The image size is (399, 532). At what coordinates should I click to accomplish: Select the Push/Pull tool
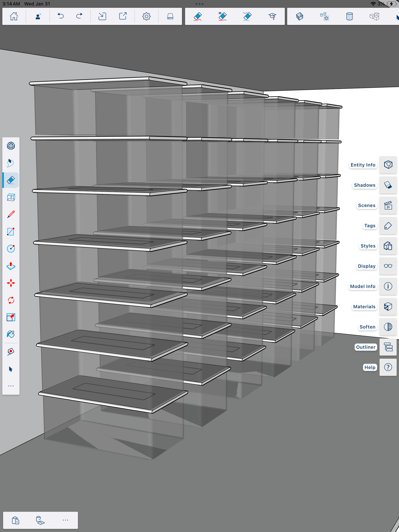11,266
